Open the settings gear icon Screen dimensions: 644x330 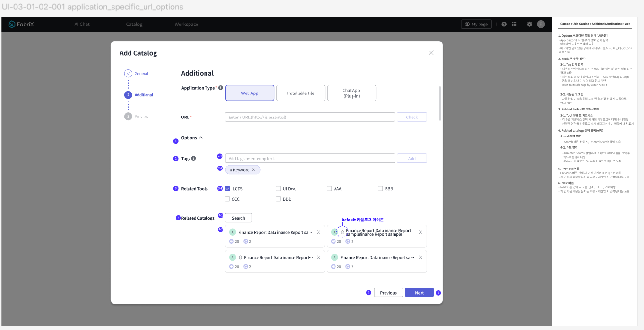[x=530, y=24]
